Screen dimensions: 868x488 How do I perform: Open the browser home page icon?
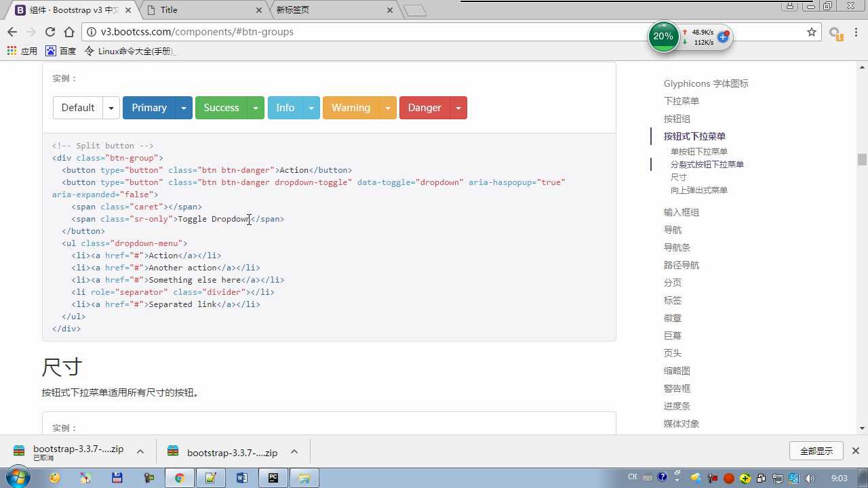click(x=69, y=32)
